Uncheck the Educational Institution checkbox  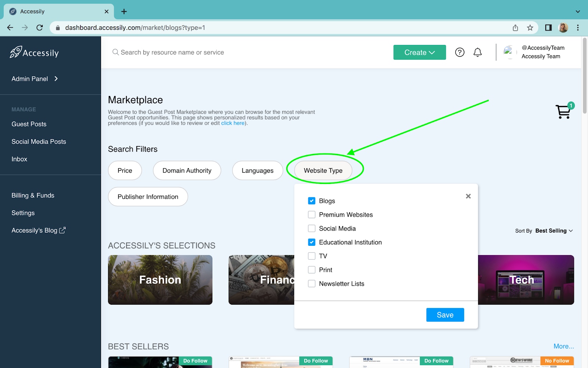click(x=312, y=242)
